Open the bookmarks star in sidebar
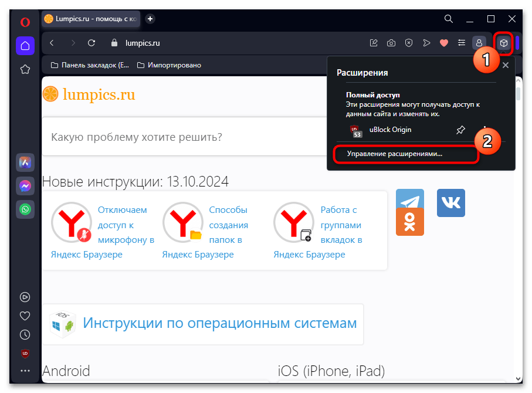Screen dimensions: 532x393 tap(25, 70)
